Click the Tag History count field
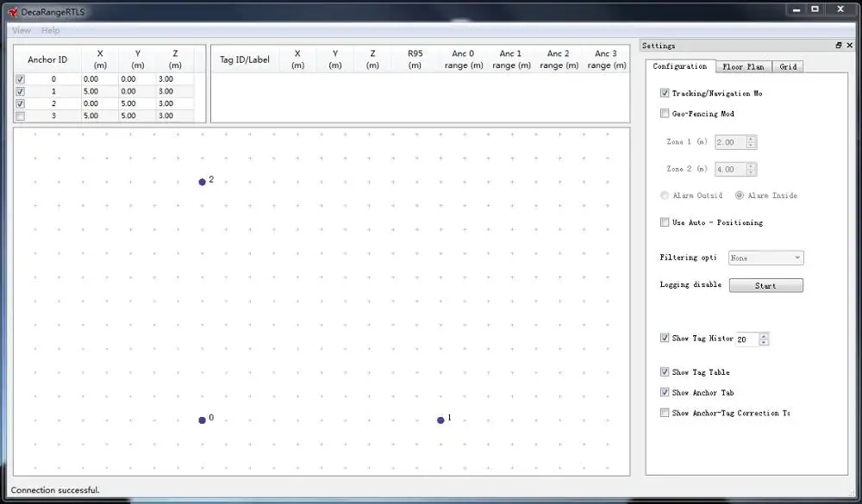 click(746, 339)
